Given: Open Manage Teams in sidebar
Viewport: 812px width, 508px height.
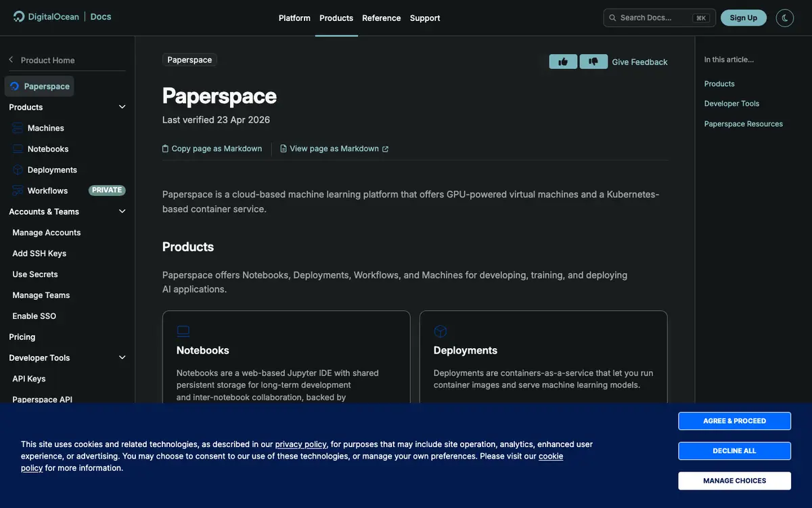Looking at the screenshot, I should (41, 295).
